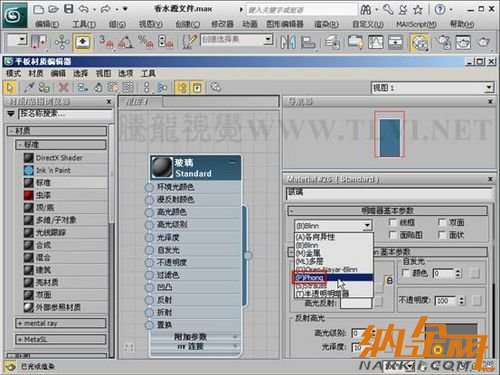
Task: Click the New file icon in the title bar
Action: (x=39, y=9)
